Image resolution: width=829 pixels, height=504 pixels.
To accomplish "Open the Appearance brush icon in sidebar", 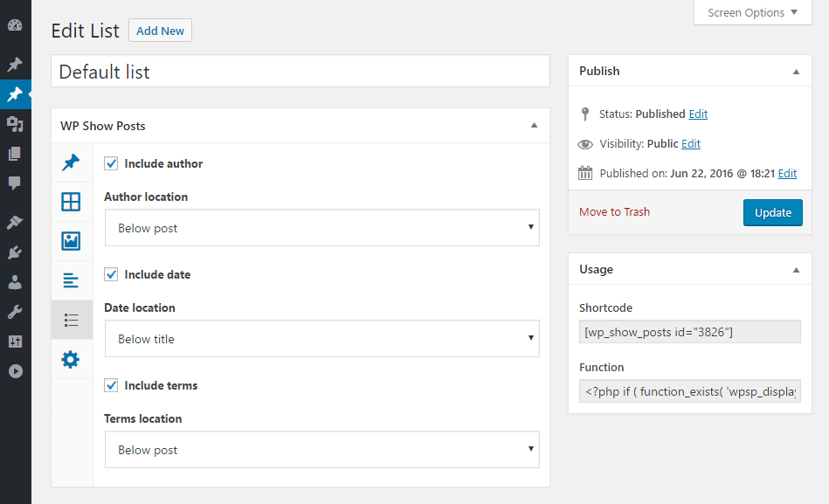I will click(x=15, y=223).
